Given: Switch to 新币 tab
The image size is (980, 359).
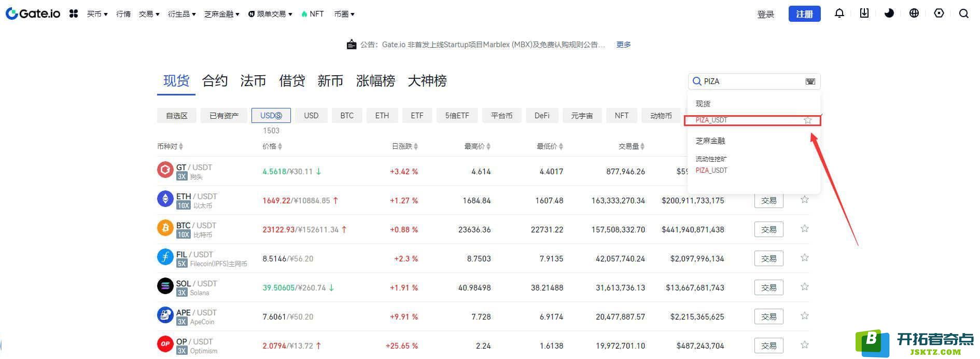Looking at the screenshot, I should [x=330, y=81].
